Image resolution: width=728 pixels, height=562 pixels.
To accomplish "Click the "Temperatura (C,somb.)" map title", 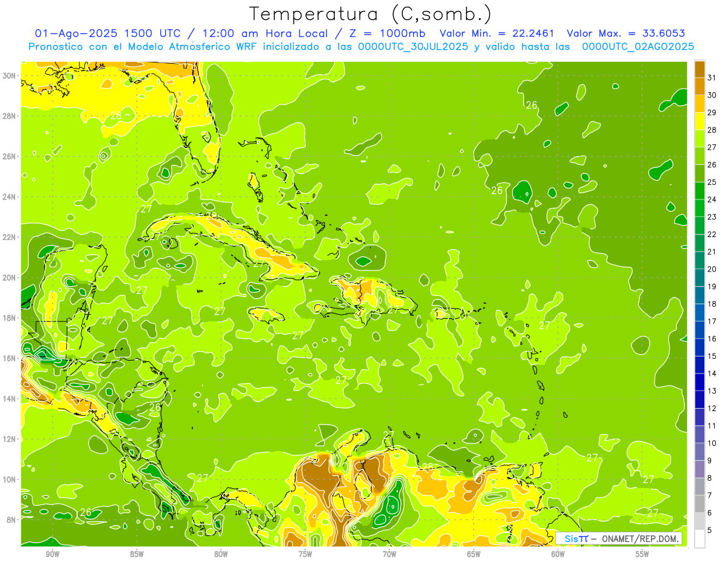I will point(370,15).
